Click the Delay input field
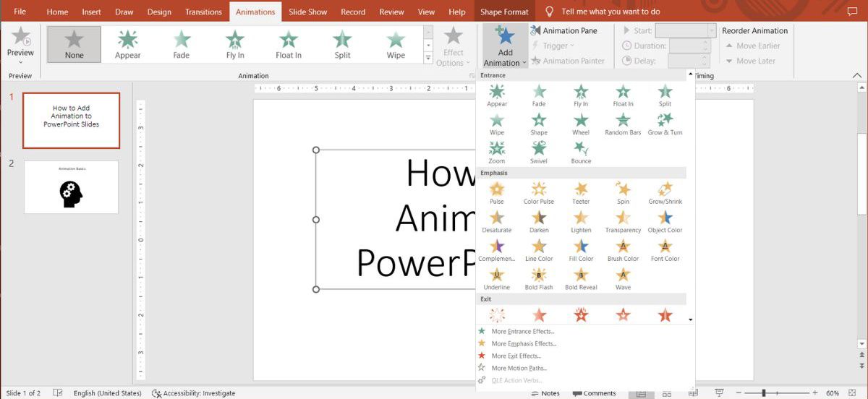 (689, 61)
